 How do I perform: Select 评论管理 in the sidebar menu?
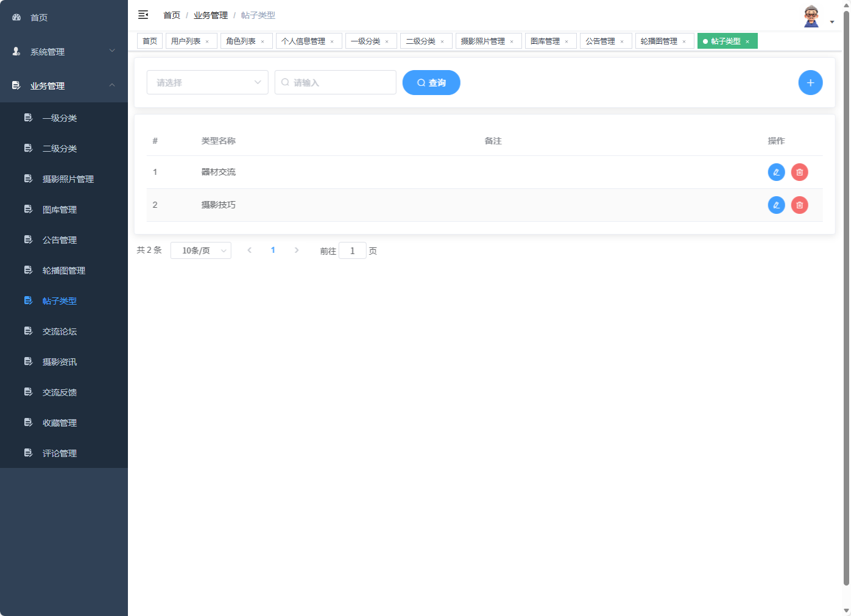pos(59,453)
